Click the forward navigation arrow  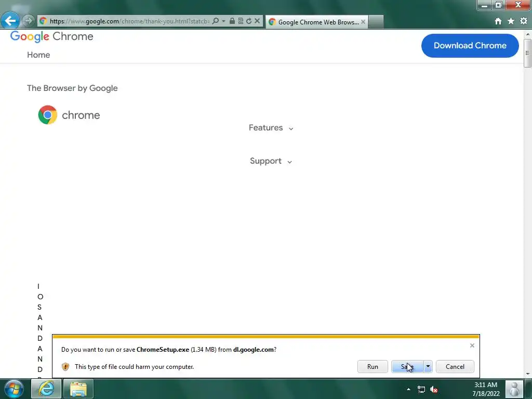[29, 21]
